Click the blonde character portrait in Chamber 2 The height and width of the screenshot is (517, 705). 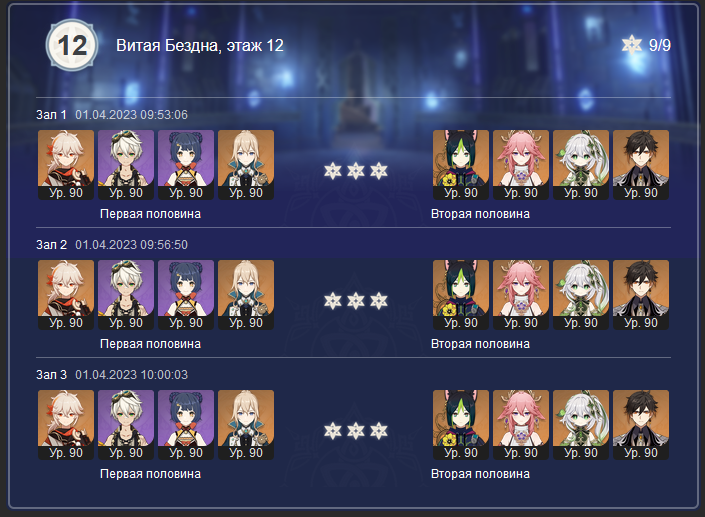pos(246,294)
